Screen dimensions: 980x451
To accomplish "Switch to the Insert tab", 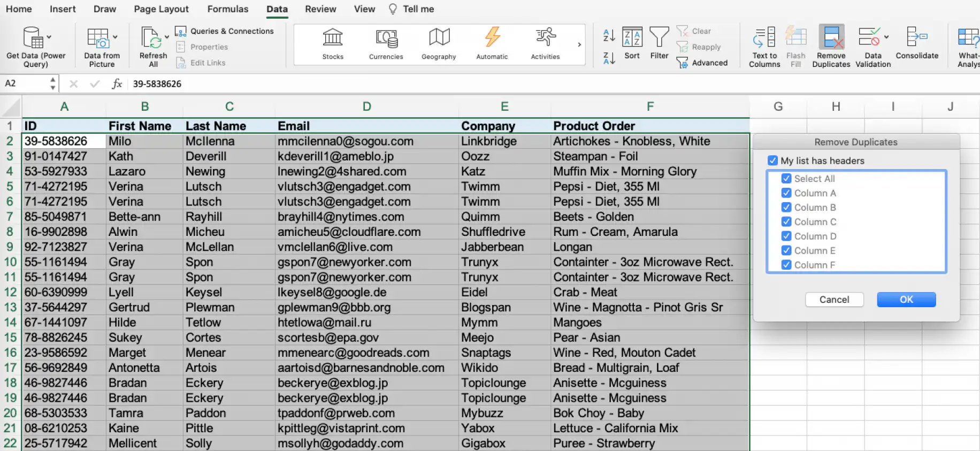I will point(63,9).
